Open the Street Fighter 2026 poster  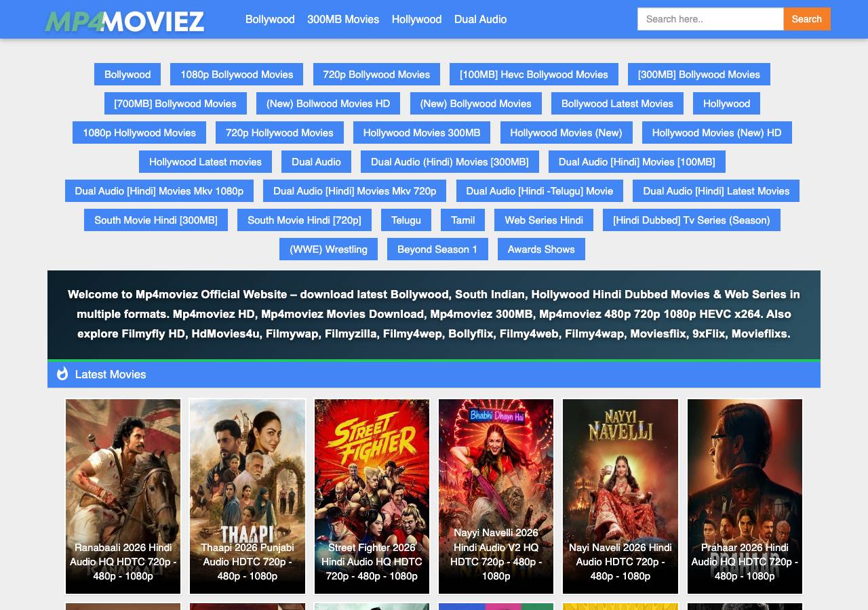pyautogui.click(x=372, y=496)
